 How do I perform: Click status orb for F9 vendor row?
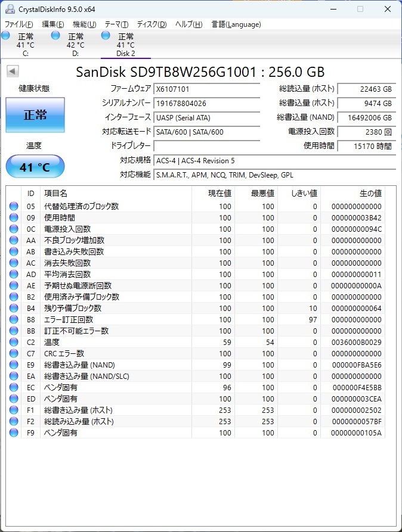pos(14,433)
